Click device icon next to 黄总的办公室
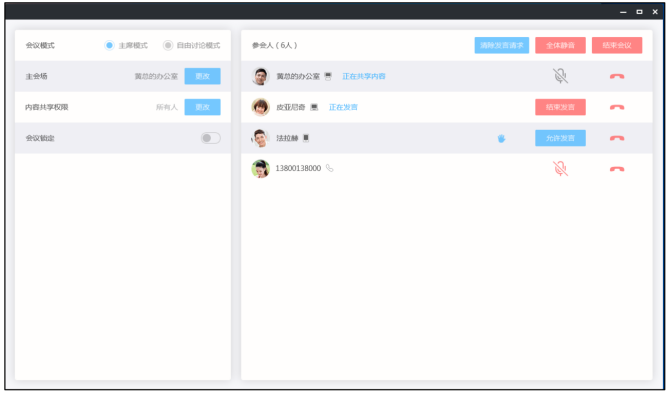This screenshot has width=668, height=393. [328, 76]
